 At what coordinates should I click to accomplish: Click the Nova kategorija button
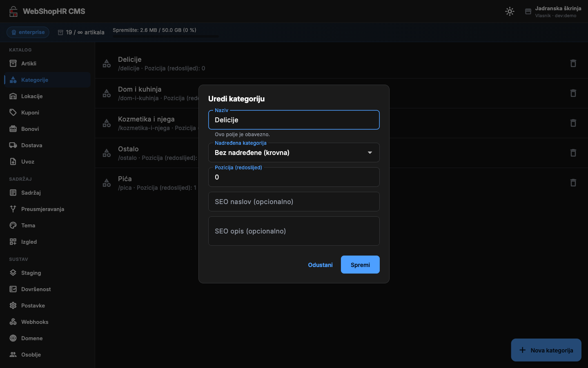coord(546,350)
